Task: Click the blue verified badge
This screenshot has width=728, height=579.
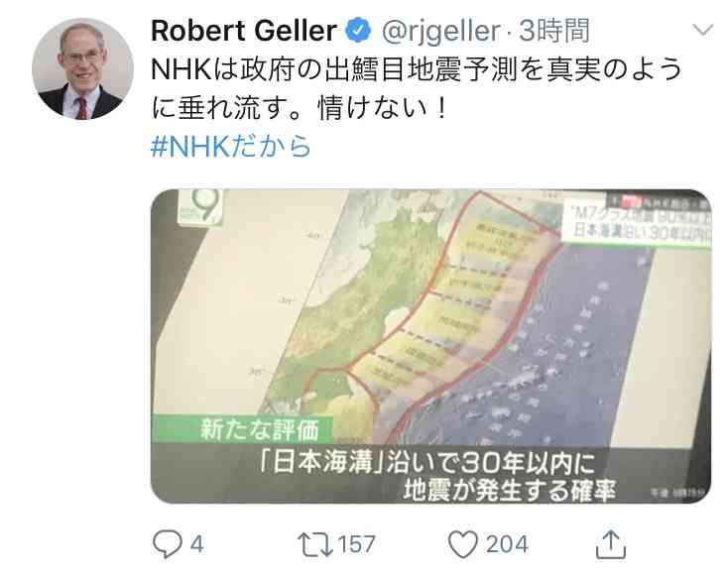Action: pos(358,30)
